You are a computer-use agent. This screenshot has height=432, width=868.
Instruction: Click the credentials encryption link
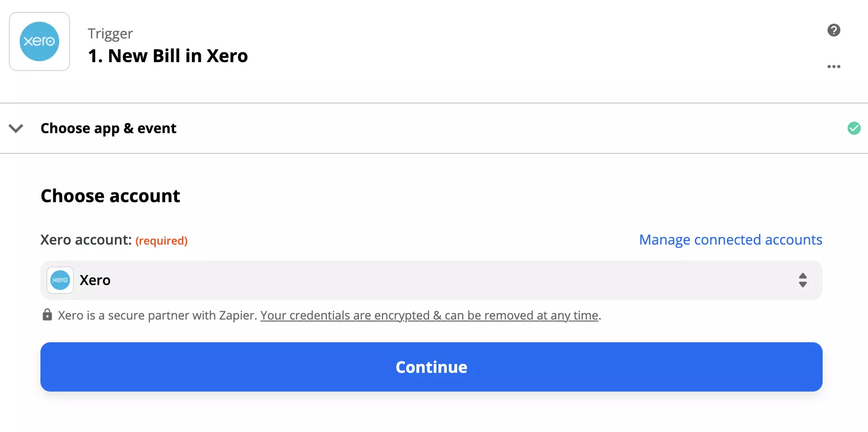[429, 315]
